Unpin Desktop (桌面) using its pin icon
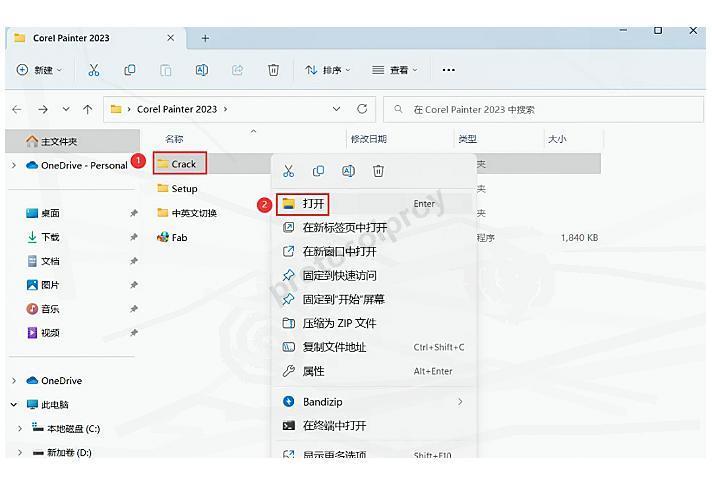The height and width of the screenshot is (486, 712). point(134,213)
